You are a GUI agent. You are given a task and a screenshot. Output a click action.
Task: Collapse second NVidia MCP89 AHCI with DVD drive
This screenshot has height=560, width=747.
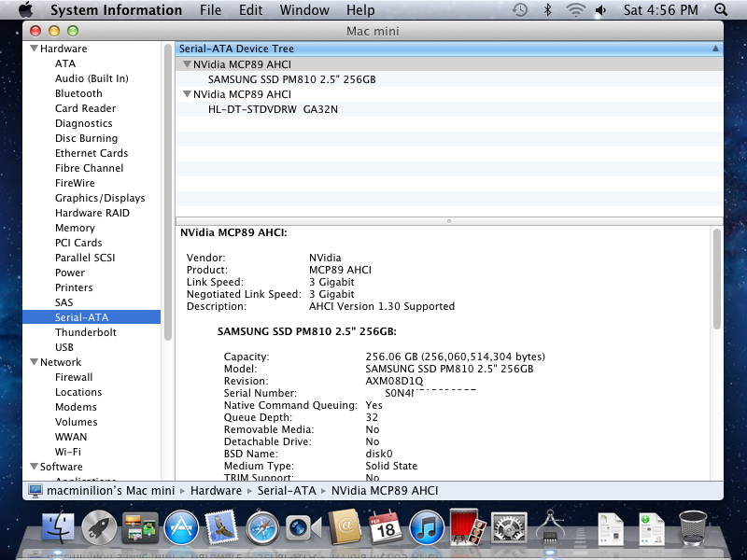(x=188, y=94)
